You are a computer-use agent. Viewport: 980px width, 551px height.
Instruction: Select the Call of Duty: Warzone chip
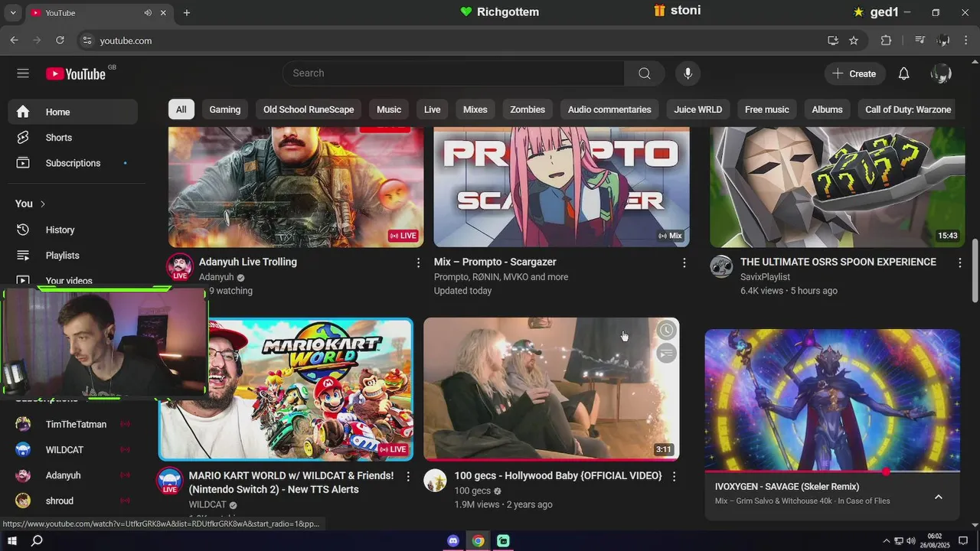[x=908, y=109]
